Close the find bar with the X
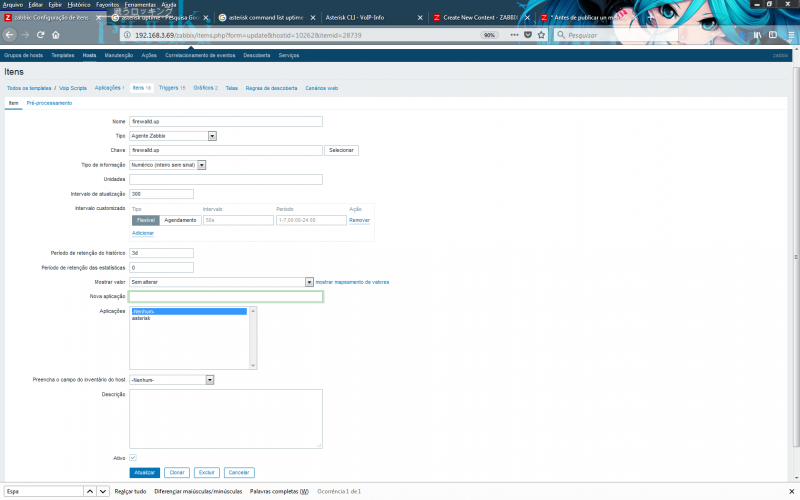The width and height of the screenshot is (800, 500). (792, 491)
